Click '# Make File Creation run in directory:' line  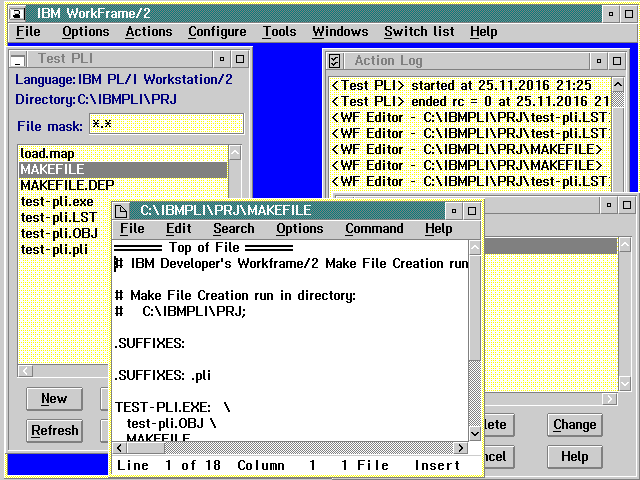(236, 295)
